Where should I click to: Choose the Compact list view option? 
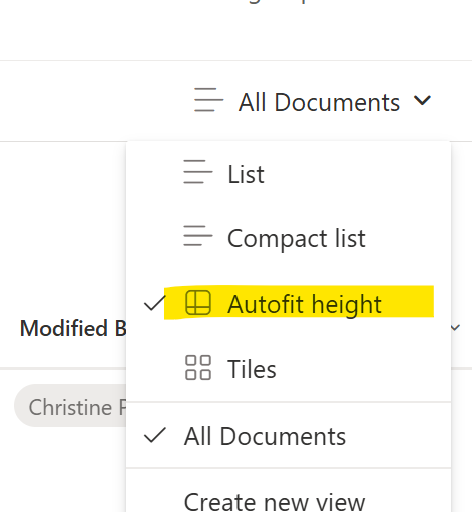(289, 238)
